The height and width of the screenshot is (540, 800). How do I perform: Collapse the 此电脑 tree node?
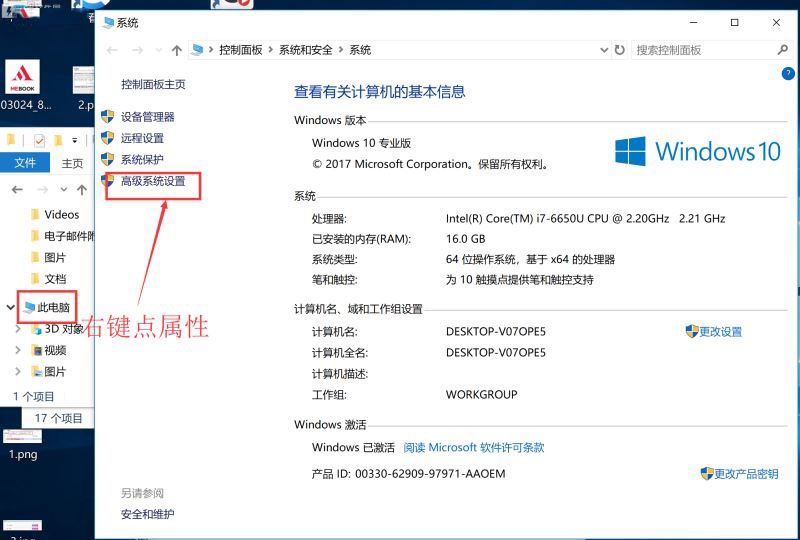point(10,307)
